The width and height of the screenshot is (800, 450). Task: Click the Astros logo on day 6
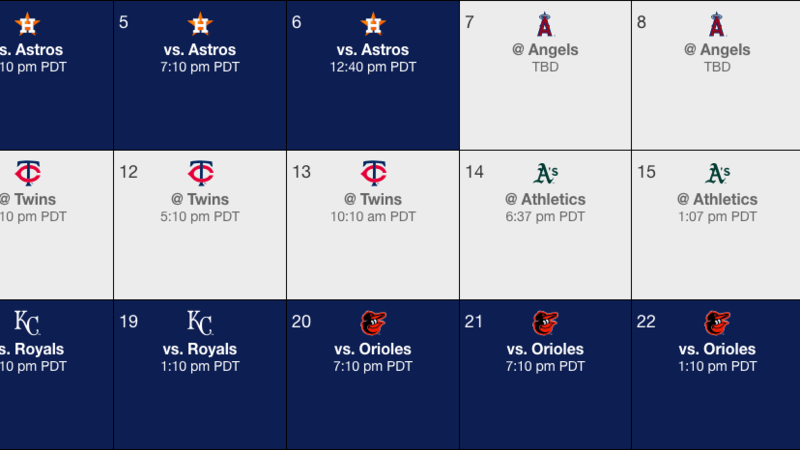click(373, 24)
